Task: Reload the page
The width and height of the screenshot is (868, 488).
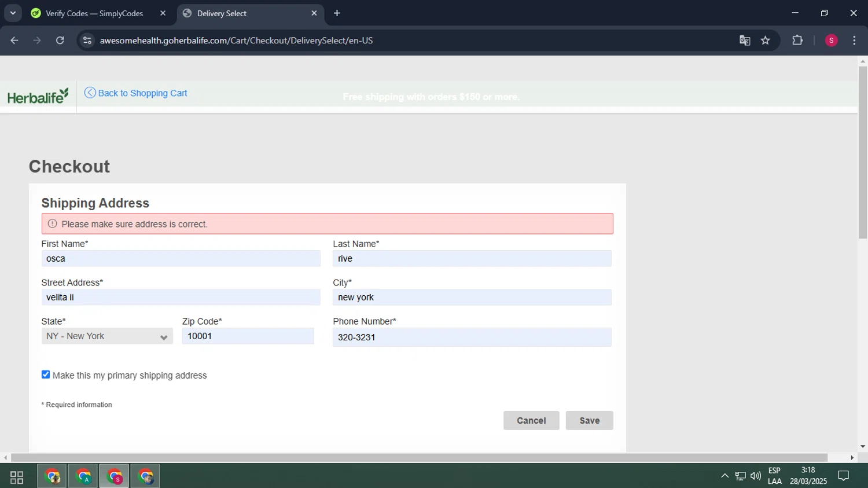Action: coord(60,41)
